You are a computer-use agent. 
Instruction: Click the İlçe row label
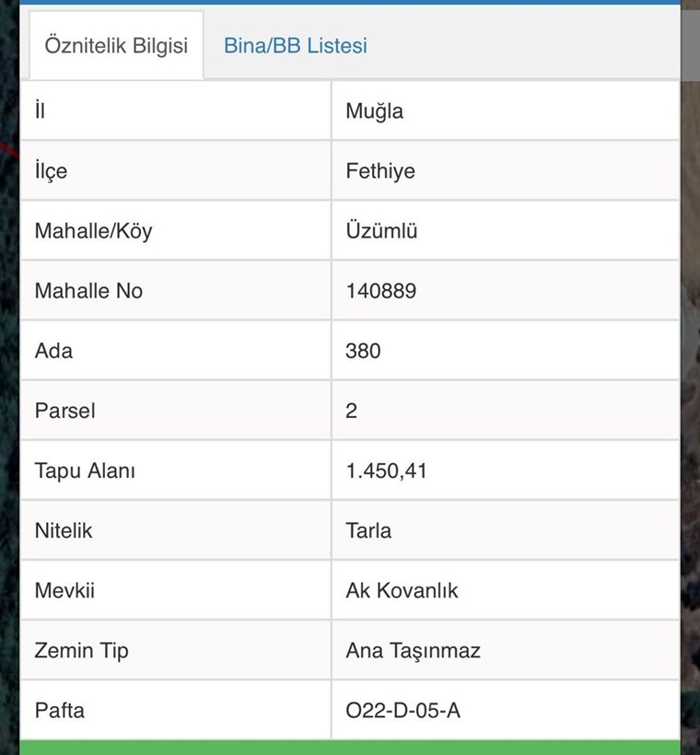coord(51,171)
